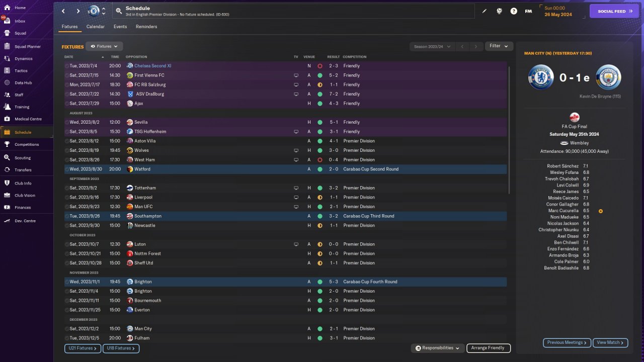Open the Responsibilities dropdown
The height and width of the screenshot is (362, 644).
point(437,348)
